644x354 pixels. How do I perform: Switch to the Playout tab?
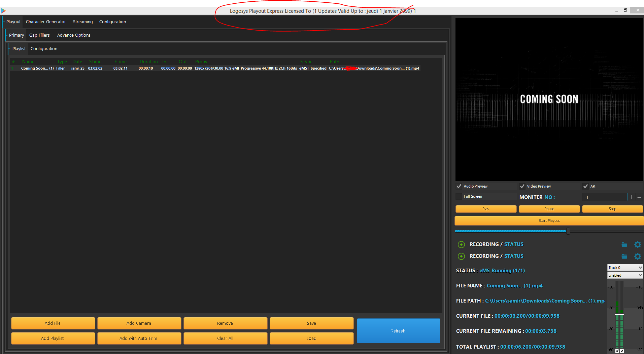[13, 22]
